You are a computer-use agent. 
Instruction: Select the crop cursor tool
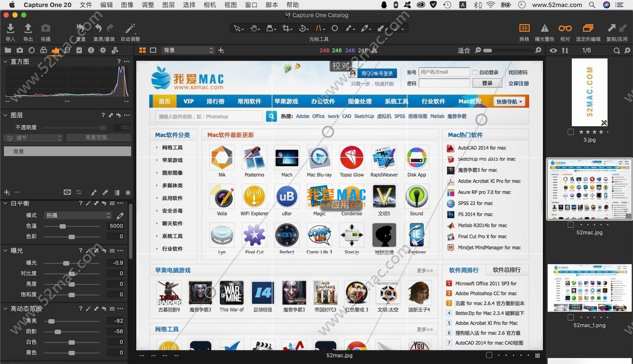click(287, 28)
